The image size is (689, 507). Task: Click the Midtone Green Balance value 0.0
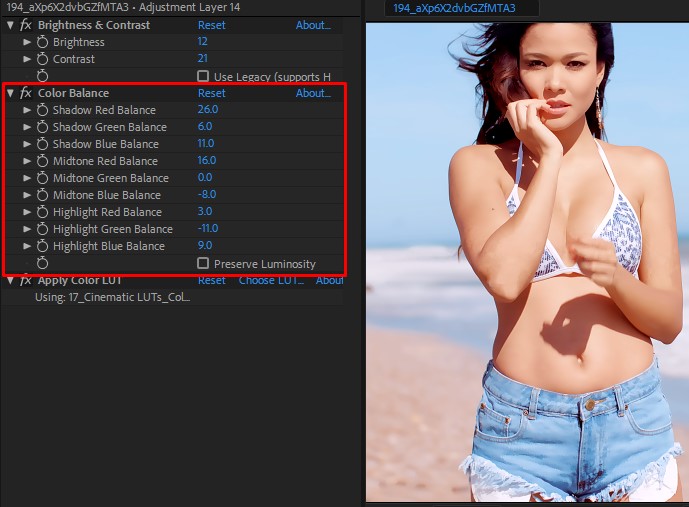pos(205,177)
